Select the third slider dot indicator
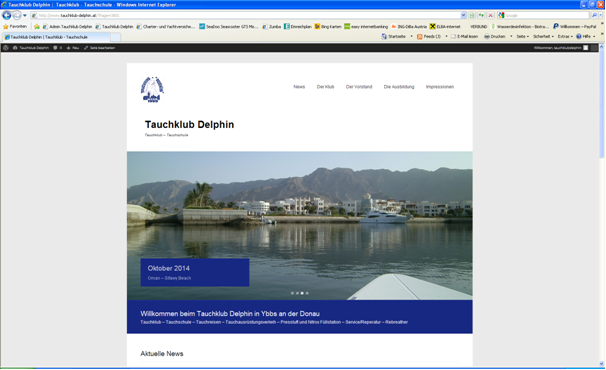The height and width of the screenshot is (370, 606). [302, 293]
